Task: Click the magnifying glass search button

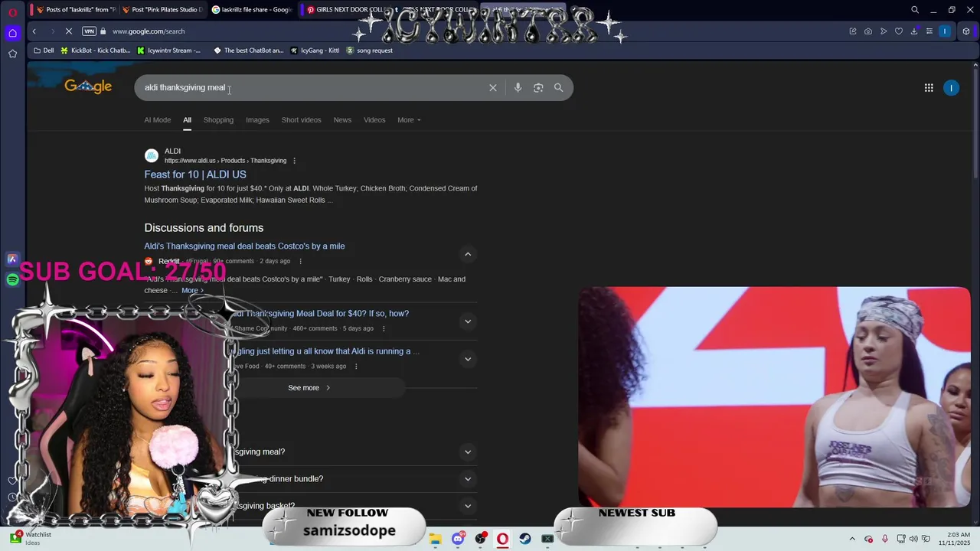Action: point(558,88)
